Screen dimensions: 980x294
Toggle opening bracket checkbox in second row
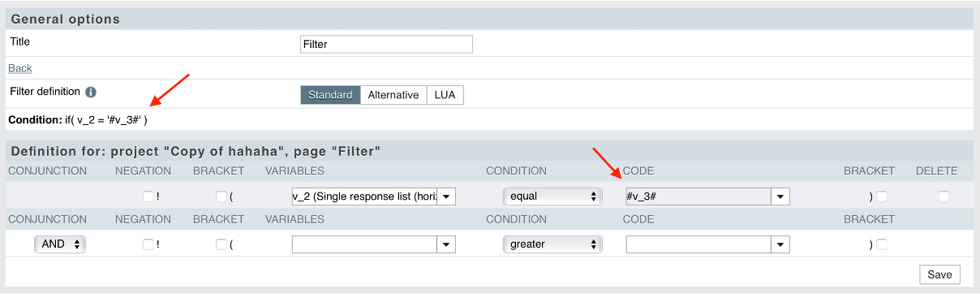click(x=221, y=244)
